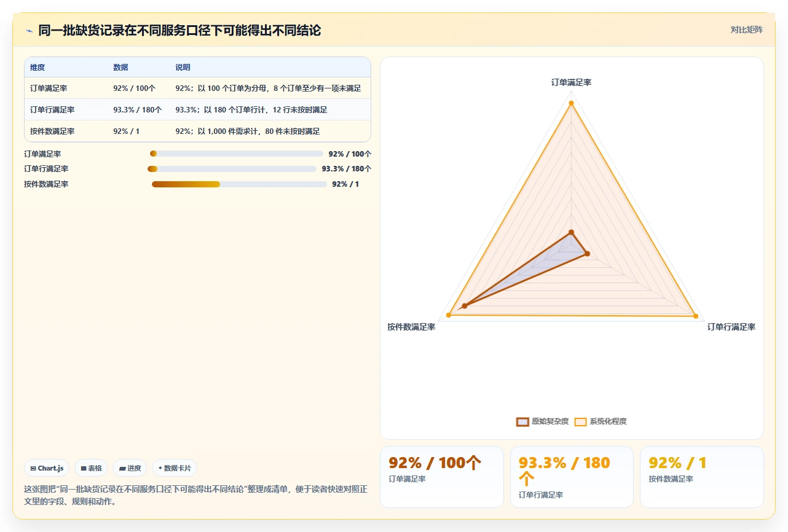Image resolution: width=788 pixels, height=532 pixels.
Task: Click the orange data point at radar top vertex
Action: (571, 103)
